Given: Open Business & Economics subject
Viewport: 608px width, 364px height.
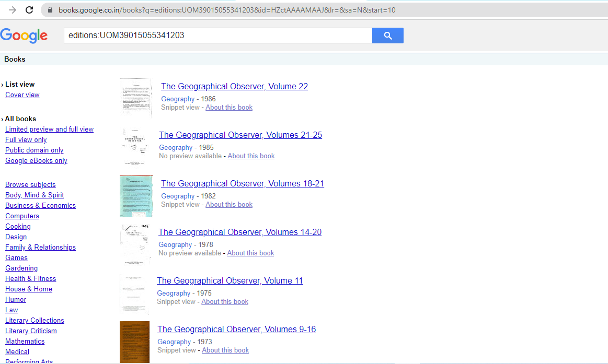Looking at the screenshot, I should tap(40, 206).
